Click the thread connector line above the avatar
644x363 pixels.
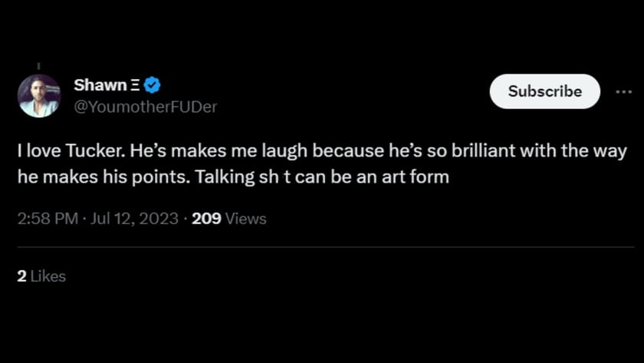pos(38,66)
